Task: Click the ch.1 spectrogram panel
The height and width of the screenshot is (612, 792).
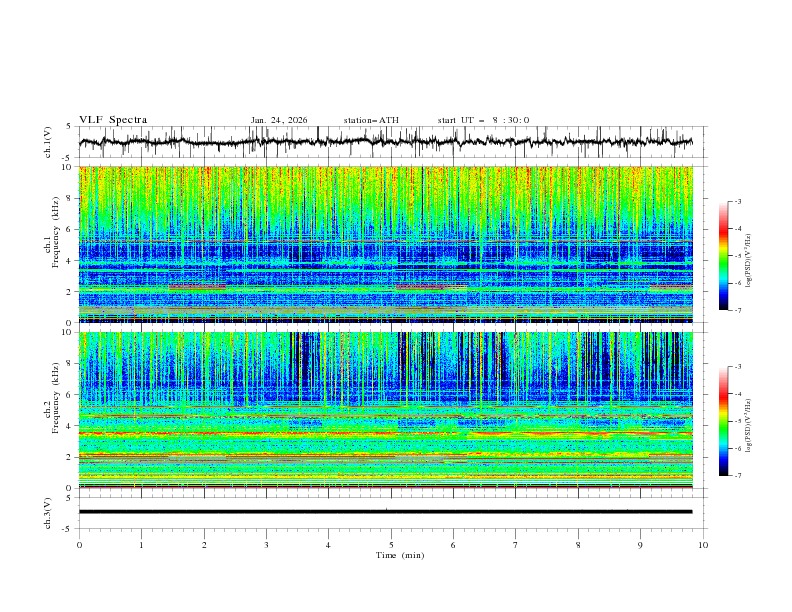Action: click(386, 244)
